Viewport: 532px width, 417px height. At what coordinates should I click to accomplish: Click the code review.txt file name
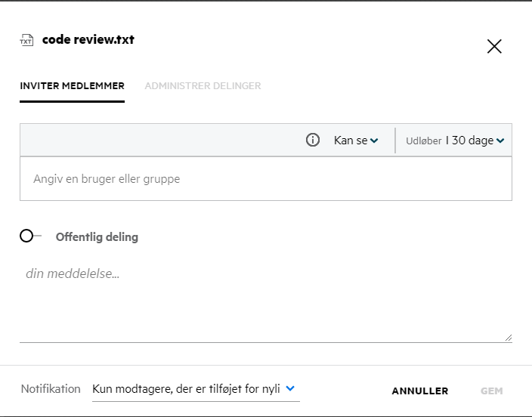pos(88,39)
